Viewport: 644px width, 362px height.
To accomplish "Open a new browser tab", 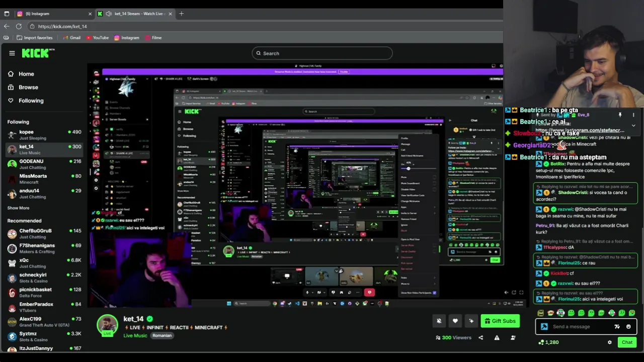I will pos(181,14).
